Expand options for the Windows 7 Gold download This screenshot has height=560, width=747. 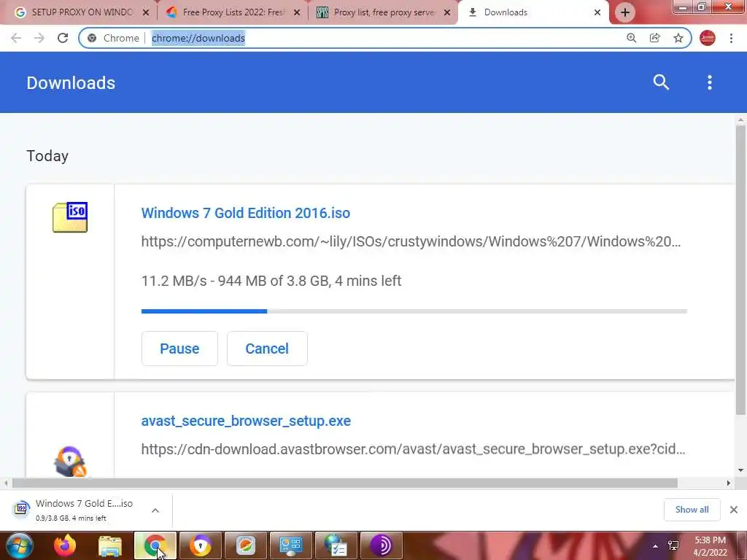[155, 510]
